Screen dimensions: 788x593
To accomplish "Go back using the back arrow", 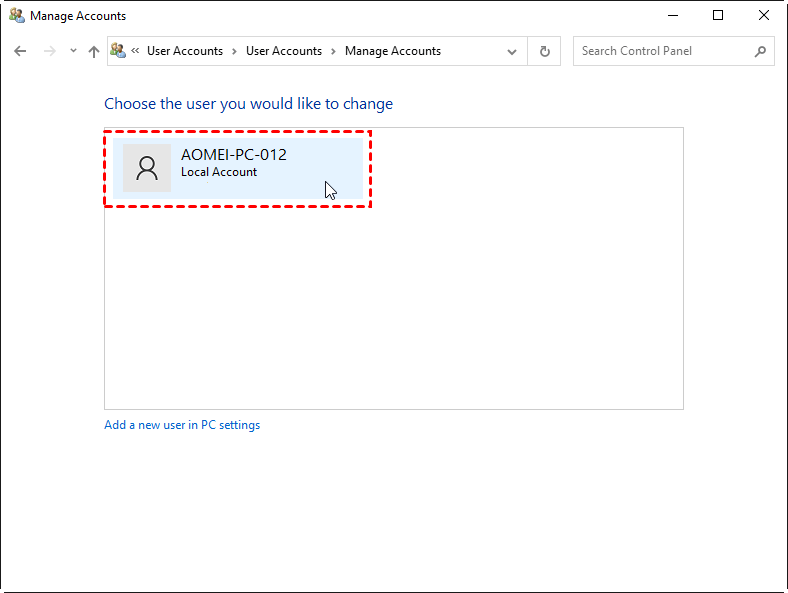I will (x=20, y=51).
